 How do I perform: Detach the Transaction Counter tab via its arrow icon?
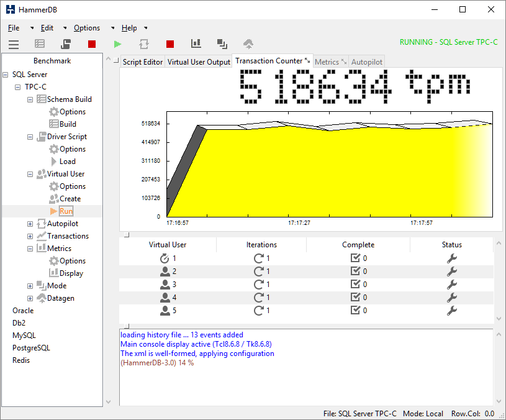pyautogui.click(x=307, y=60)
